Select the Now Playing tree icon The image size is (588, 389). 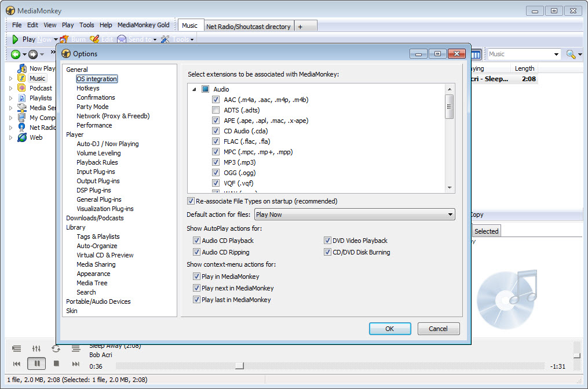[22, 68]
